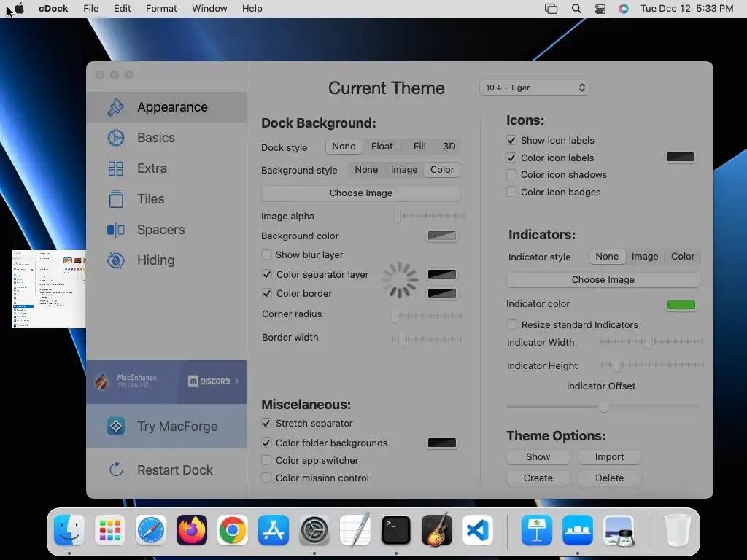Click Choose Image under Indicators
Screen dimensions: 747x560
coord(603,280)
